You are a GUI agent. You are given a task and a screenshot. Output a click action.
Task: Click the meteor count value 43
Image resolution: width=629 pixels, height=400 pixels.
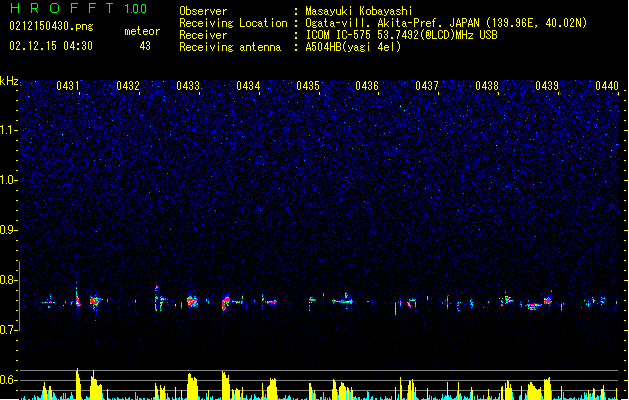tap(145, 46)
